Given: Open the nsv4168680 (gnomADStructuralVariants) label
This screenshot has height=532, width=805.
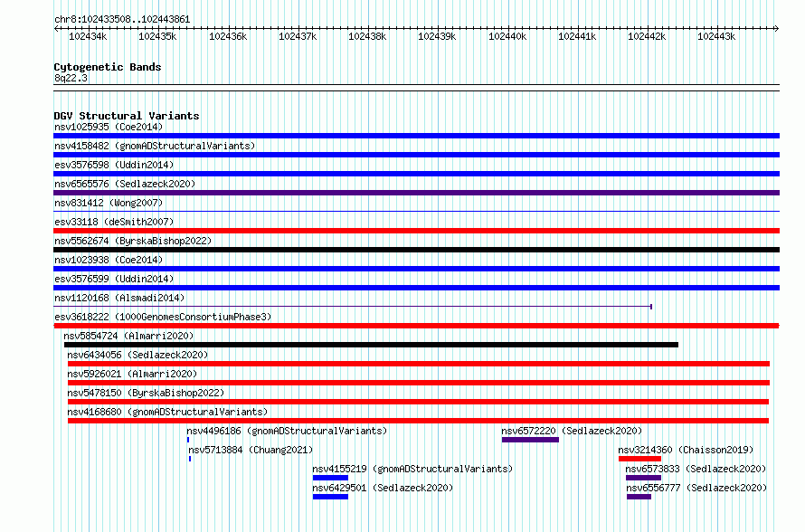Looking at the screenshot, I should coord(167,412).
